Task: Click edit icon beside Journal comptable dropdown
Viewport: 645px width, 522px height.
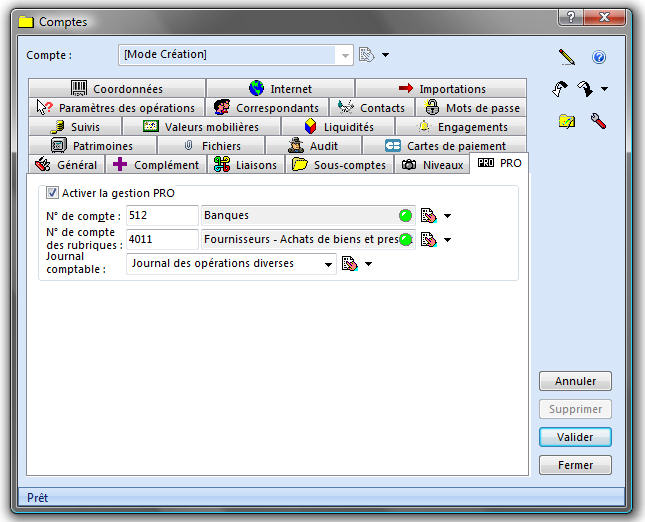Action: point(349,264)
